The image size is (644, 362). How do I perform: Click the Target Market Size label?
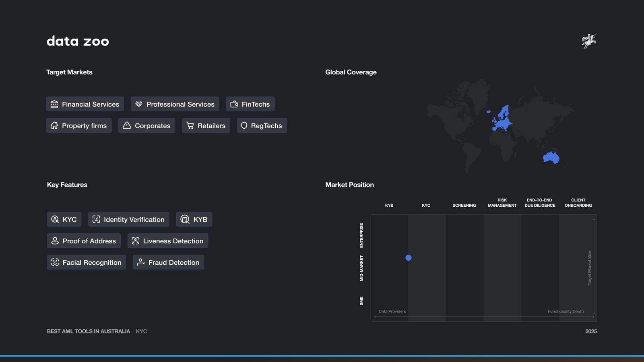(x=590, y=268)
